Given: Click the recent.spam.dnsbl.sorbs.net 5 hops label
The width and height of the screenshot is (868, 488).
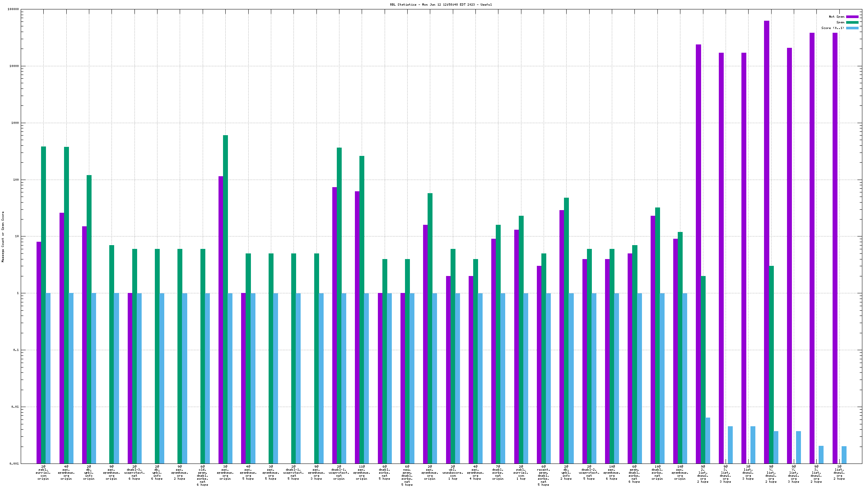Looking at the screenshot, I should 544,476.
